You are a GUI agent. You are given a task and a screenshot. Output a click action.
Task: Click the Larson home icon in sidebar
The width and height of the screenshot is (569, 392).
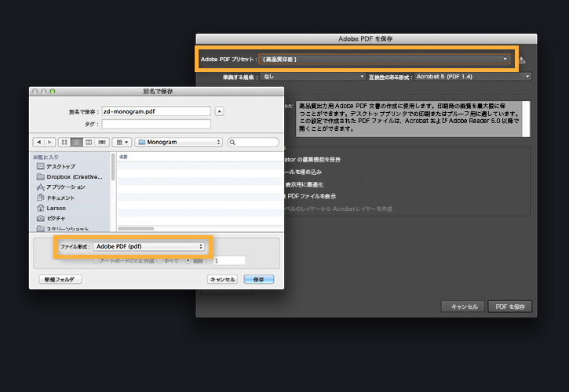click(x=40, y=208)
